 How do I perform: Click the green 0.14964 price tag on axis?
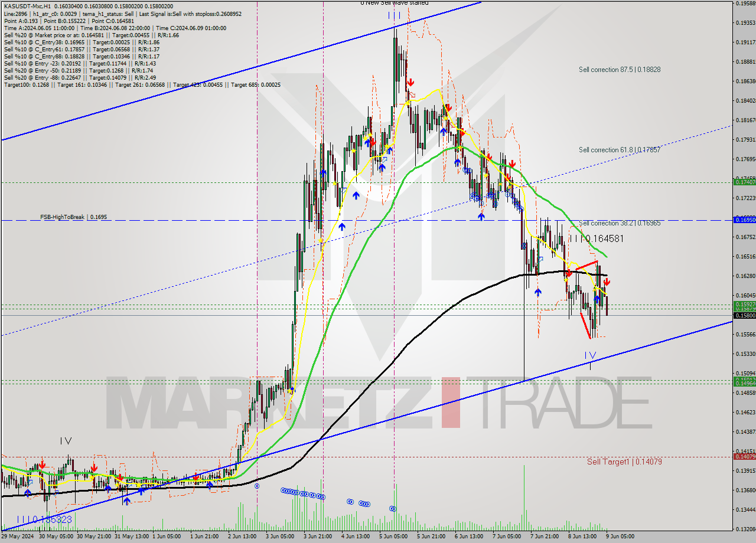tap(744, 384)
